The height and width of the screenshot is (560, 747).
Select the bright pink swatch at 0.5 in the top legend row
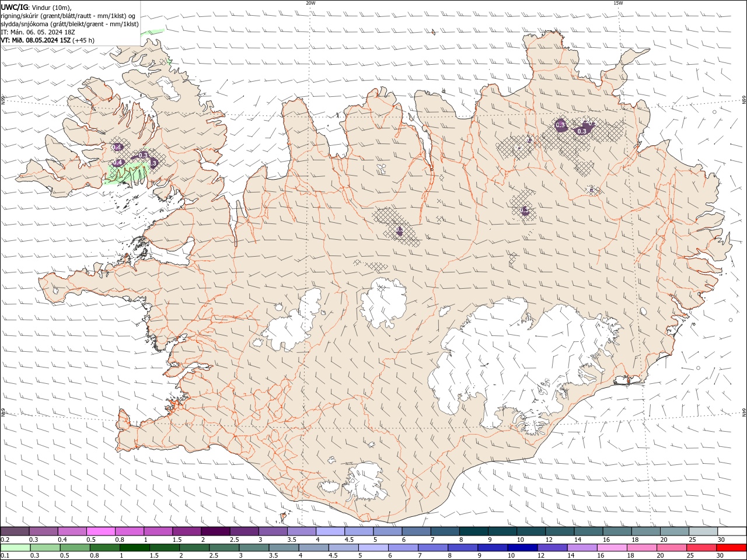point(101,531)
